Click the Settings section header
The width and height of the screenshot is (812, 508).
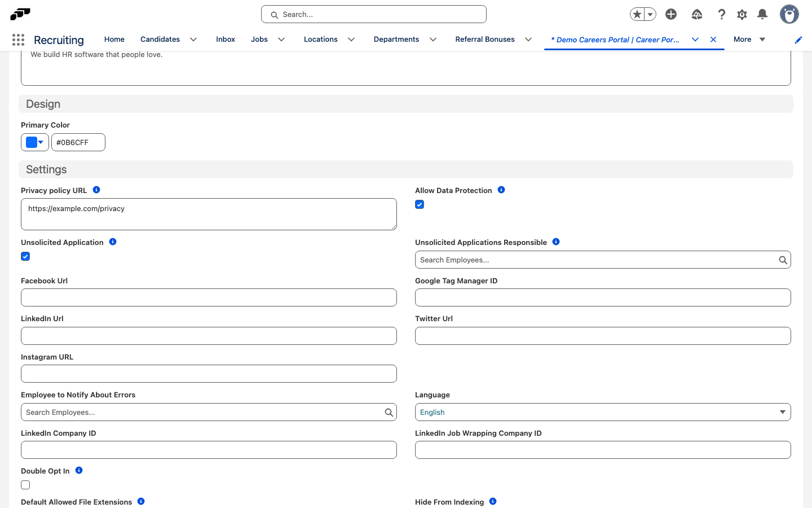point(406,169)
